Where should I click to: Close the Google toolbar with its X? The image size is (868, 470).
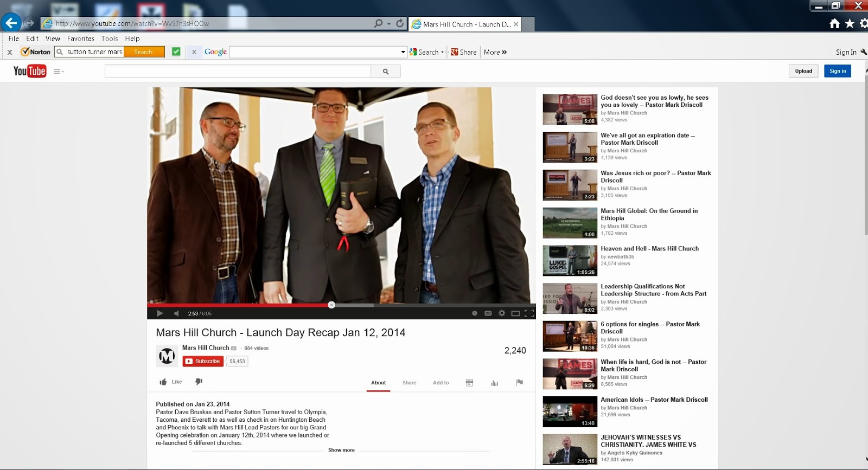click(194, 52)
